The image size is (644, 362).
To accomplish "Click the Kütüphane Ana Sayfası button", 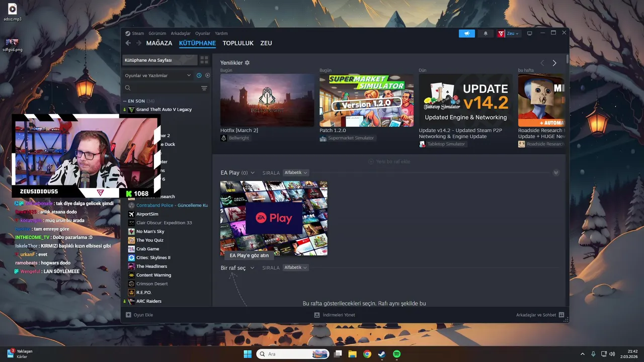I will [160, 60].
